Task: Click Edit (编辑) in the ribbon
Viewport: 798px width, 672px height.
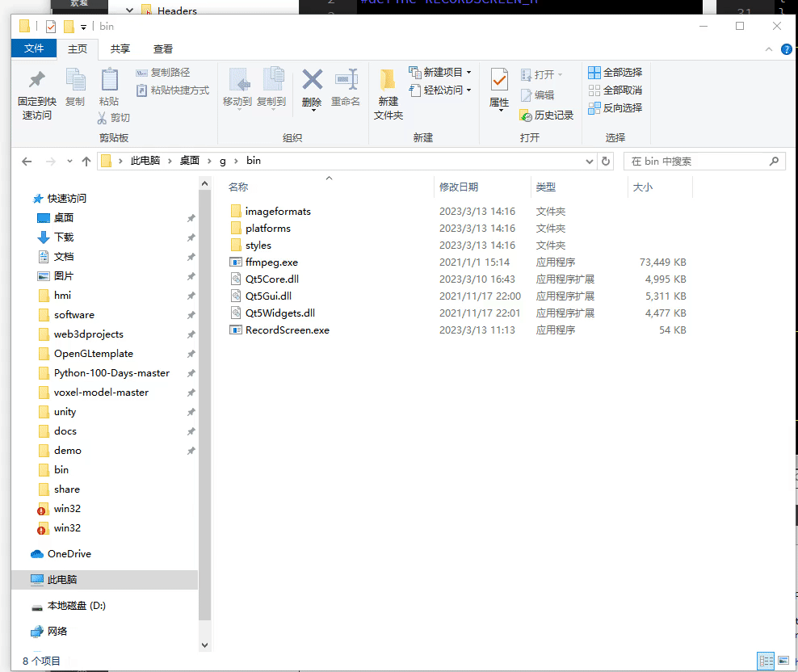Action: tap(537, 95)
